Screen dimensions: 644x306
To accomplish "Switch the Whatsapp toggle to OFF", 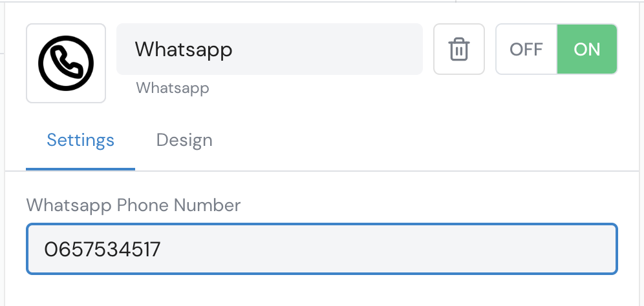I will (526, 49).
